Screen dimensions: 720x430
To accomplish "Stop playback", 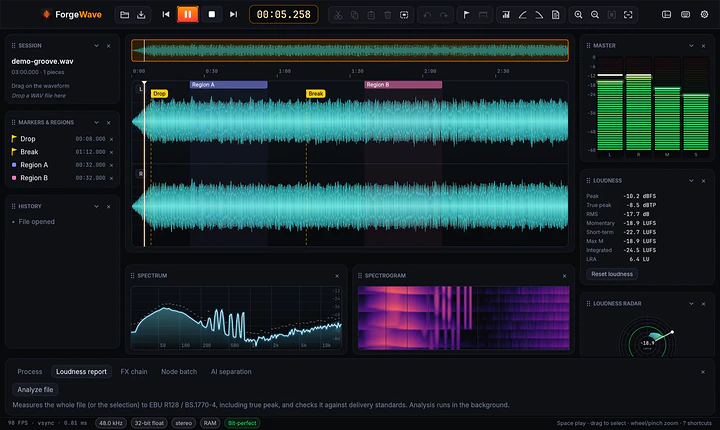I will coord(212,15).
